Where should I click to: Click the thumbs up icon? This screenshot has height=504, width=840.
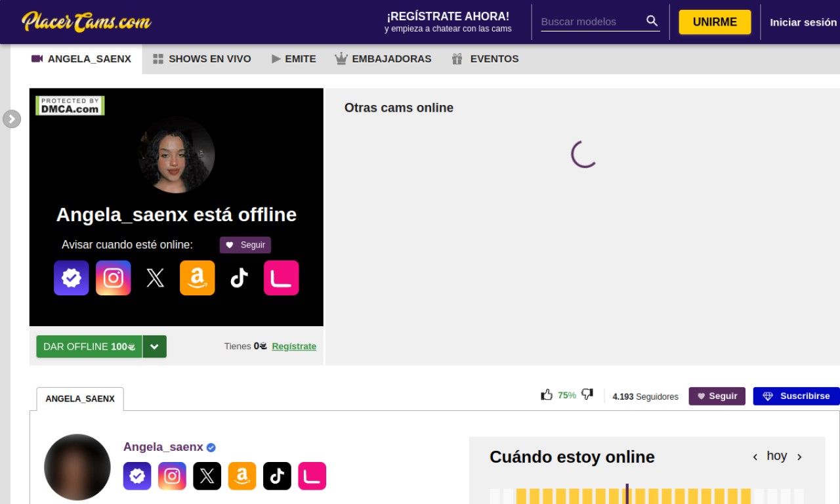pyautogui.click(x=547, y=394)
